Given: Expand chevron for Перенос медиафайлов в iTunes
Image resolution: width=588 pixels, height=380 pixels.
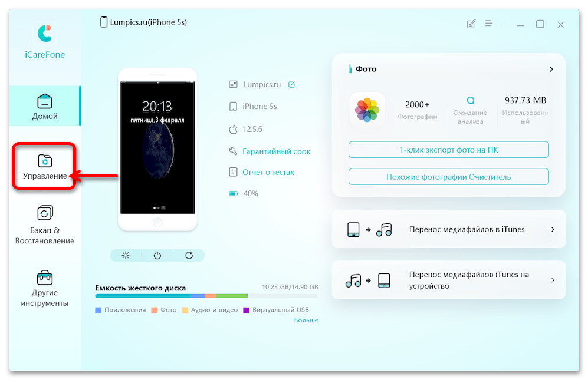Looking at the screenshot, I should point(553,229).
